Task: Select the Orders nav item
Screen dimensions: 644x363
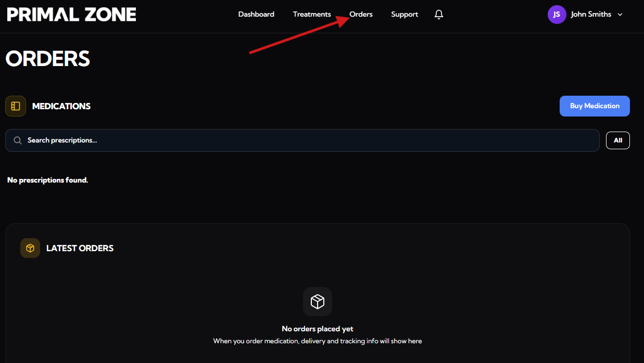Action: pyautogui.click(x=361, y=15)
